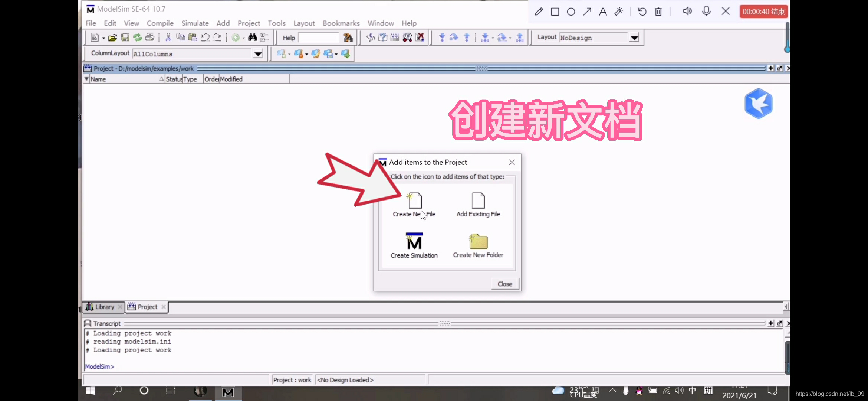Cut selection using scissors tool
Image resolution: width=868 pixels, height=401 pixels.
168,37
